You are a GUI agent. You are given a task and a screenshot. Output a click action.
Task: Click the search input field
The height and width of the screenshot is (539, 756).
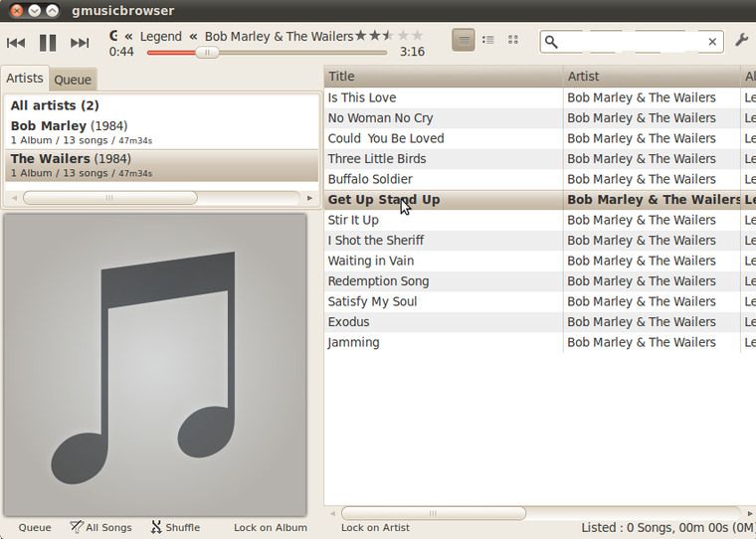pyautogui.click(x=632, y=42)
